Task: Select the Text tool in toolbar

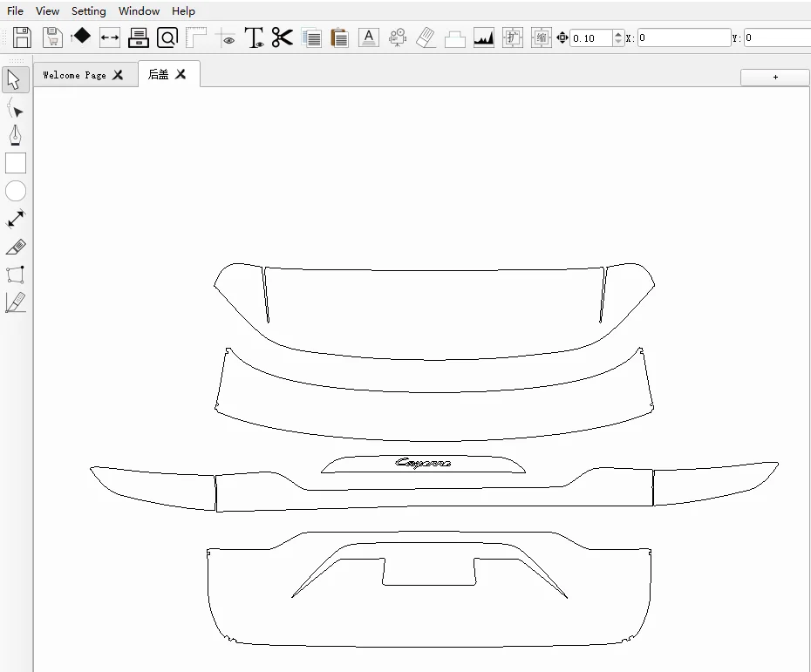Action: click(x=254, y=37)
